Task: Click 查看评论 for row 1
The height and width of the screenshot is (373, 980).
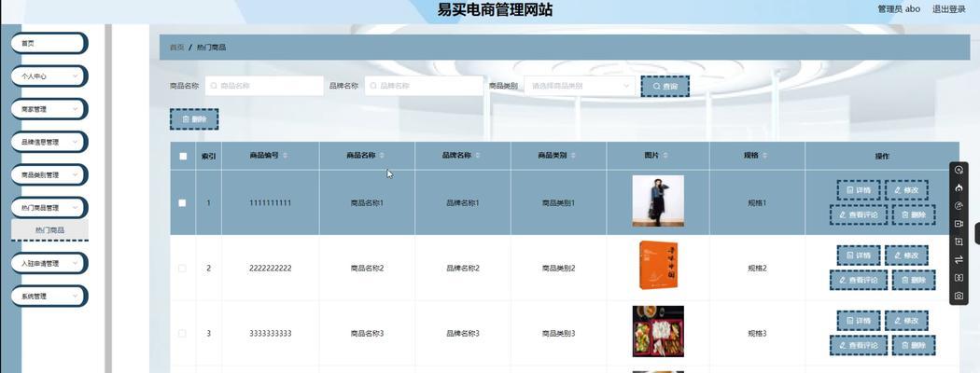Action: pyautogui.click(x=859, y=214)
